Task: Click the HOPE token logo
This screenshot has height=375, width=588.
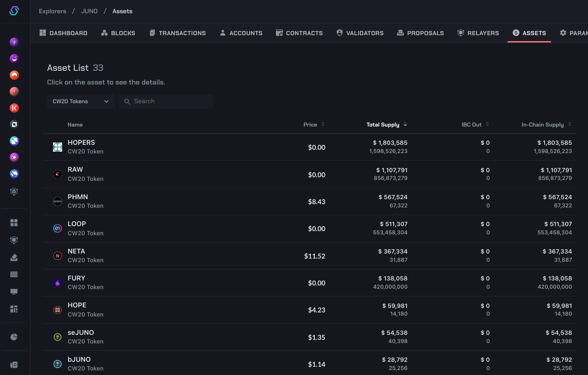Action: [x=58, y=310]
